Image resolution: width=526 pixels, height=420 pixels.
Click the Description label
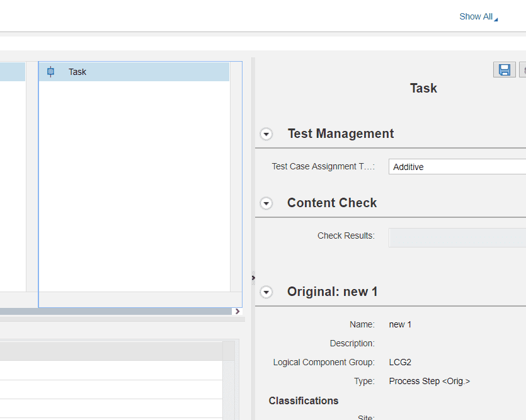pyautogui.click(x=352, y=343)
